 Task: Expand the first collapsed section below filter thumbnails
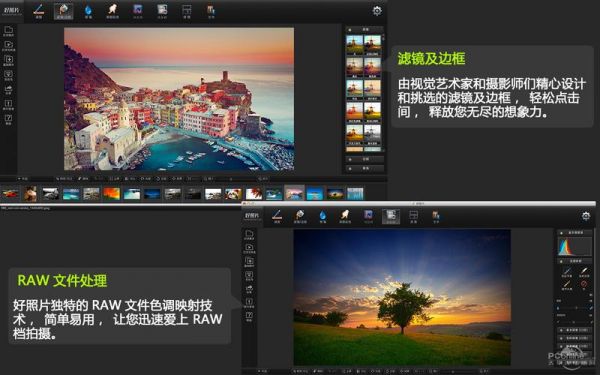pyautogui.click(x=364, y=159)
